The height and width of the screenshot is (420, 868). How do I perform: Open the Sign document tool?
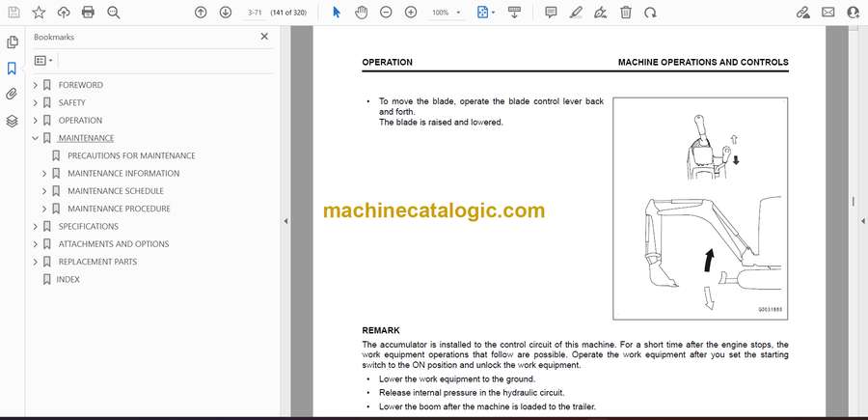[601, 13]
